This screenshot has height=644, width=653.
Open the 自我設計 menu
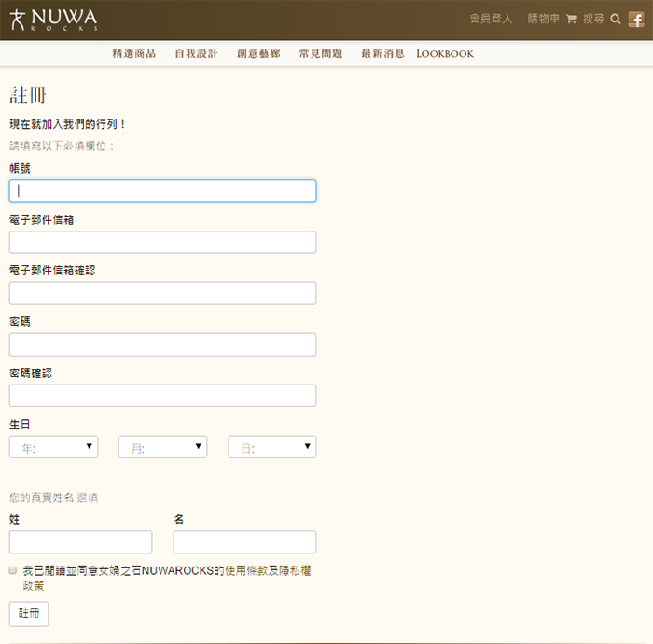click(196, 53)
